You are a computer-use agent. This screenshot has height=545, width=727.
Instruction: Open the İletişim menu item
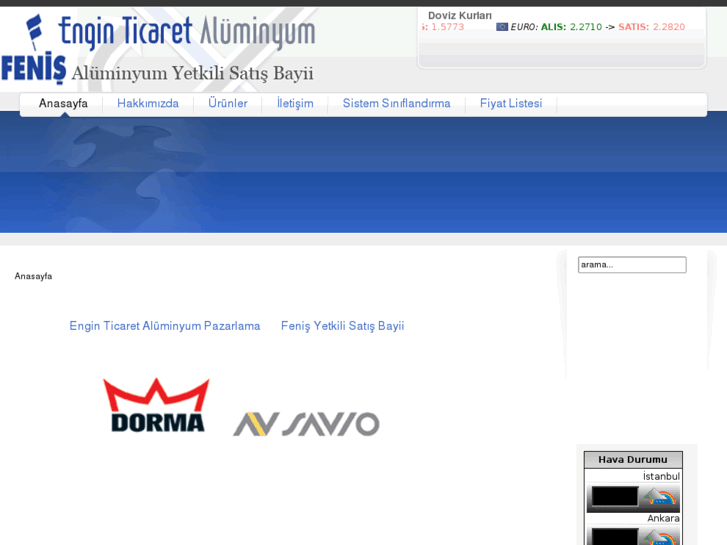295,103
